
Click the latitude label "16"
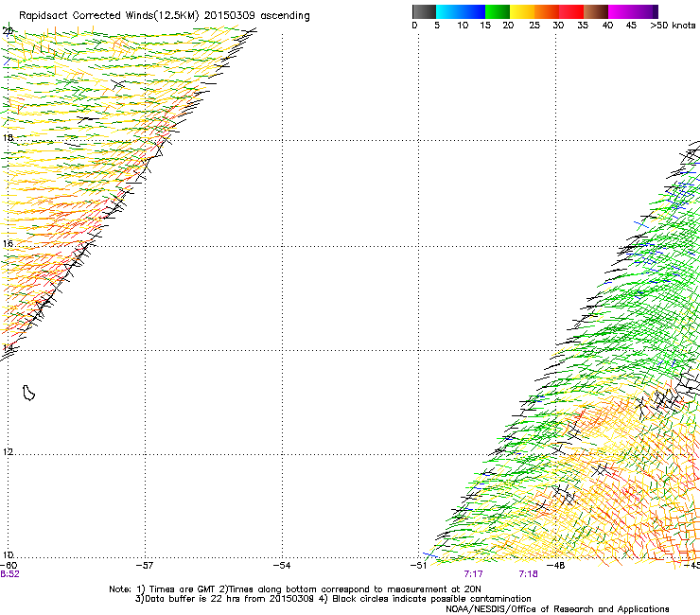tap(8, 244)
